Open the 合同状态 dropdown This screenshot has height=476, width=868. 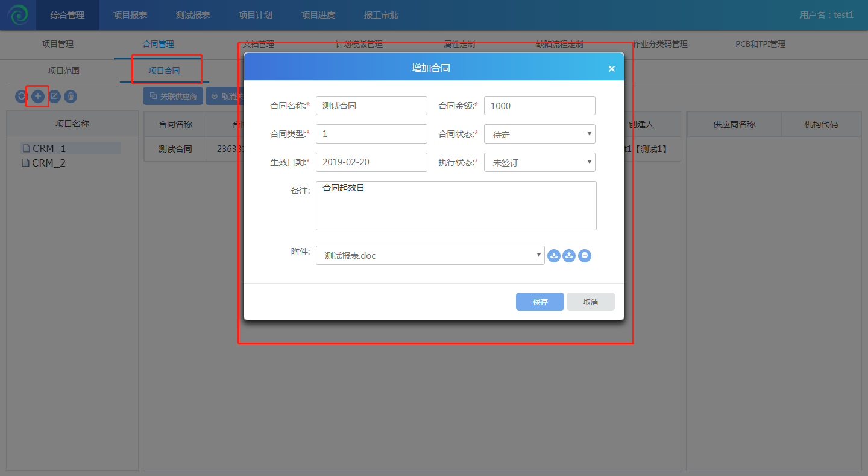pos(539,134)
